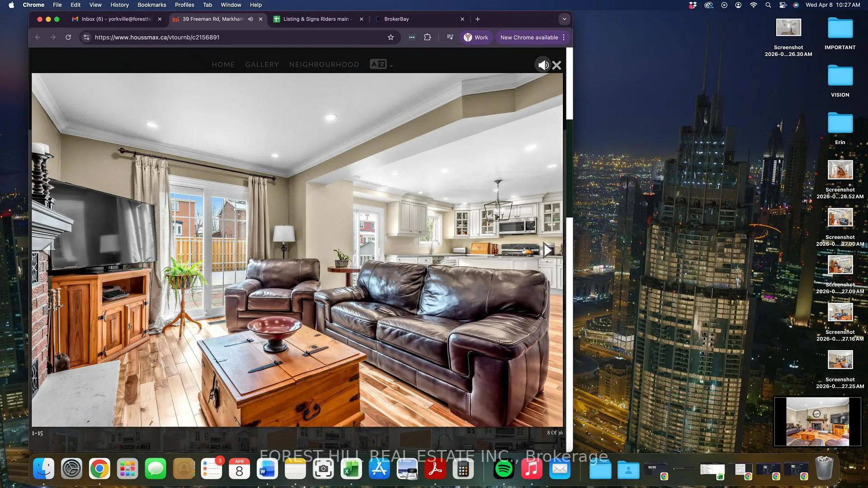Launch Spotify from the dock

pos(504,469)
